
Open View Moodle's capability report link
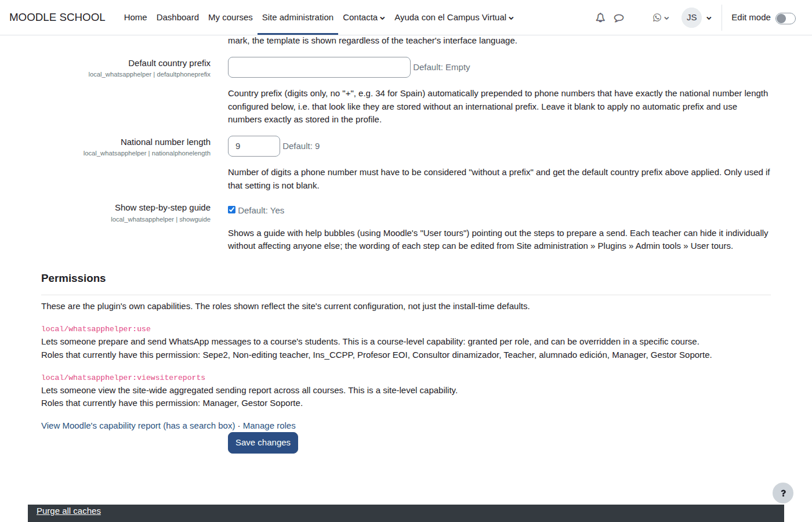pyautogui.click(x=138, y=426)
